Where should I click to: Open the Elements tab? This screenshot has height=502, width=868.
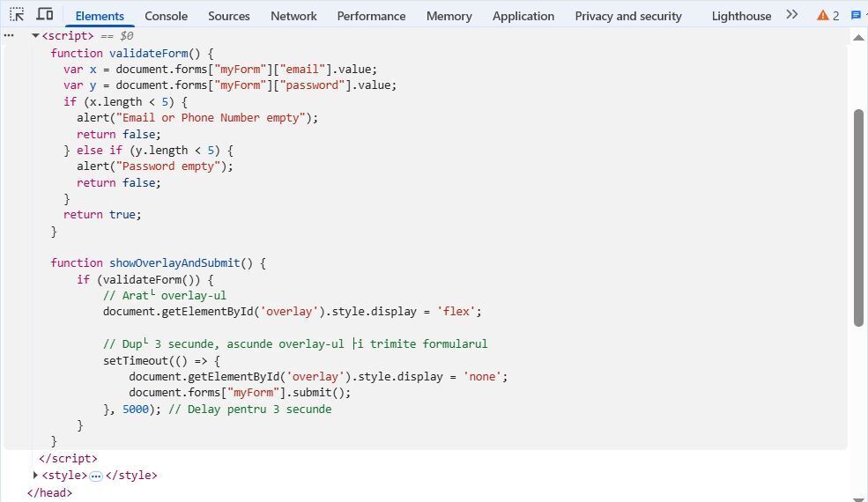(x=100, y=16)
